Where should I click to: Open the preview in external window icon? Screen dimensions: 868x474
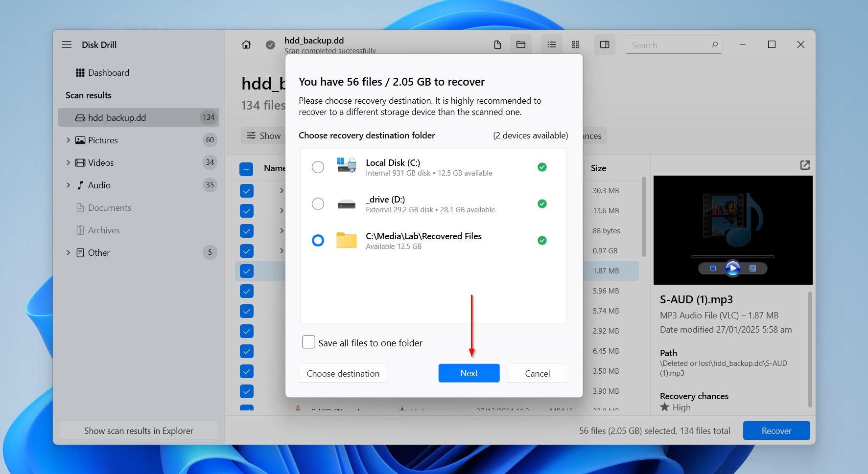coord(805,165)
